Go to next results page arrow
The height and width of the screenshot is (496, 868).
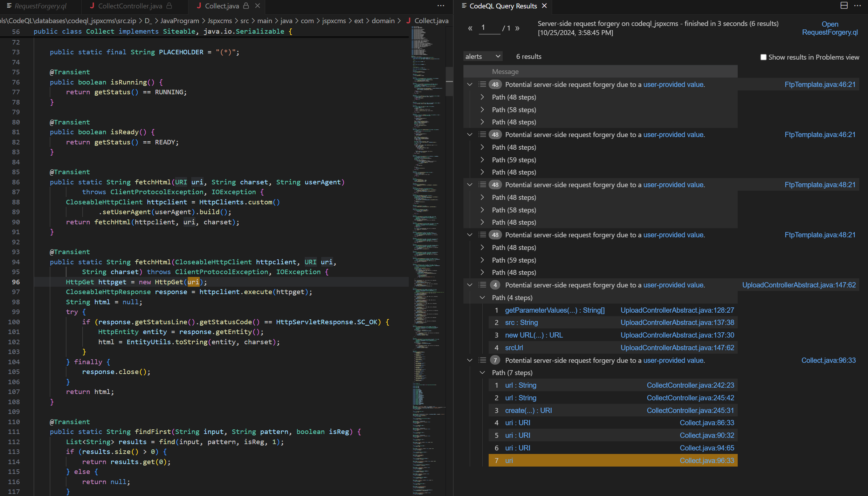click(517, 28)
